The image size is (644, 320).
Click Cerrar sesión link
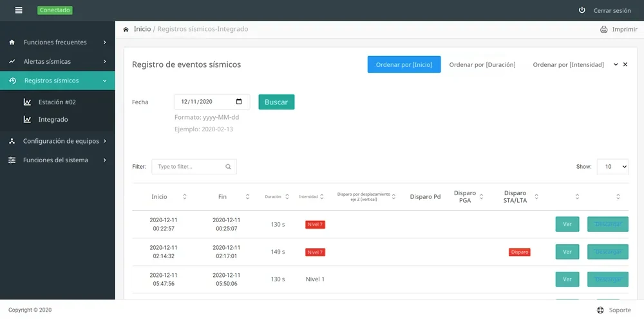(x=612, y=11)
